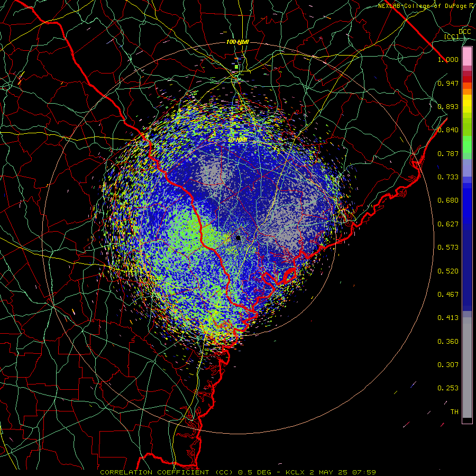Click the 0.627 legend value

(448, 224)
